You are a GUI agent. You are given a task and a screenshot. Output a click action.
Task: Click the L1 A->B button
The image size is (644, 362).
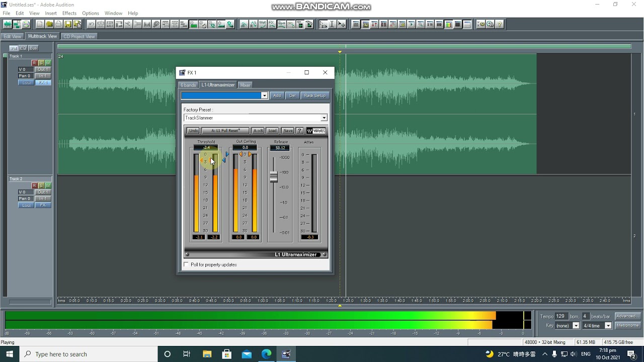tap(258, 131)
